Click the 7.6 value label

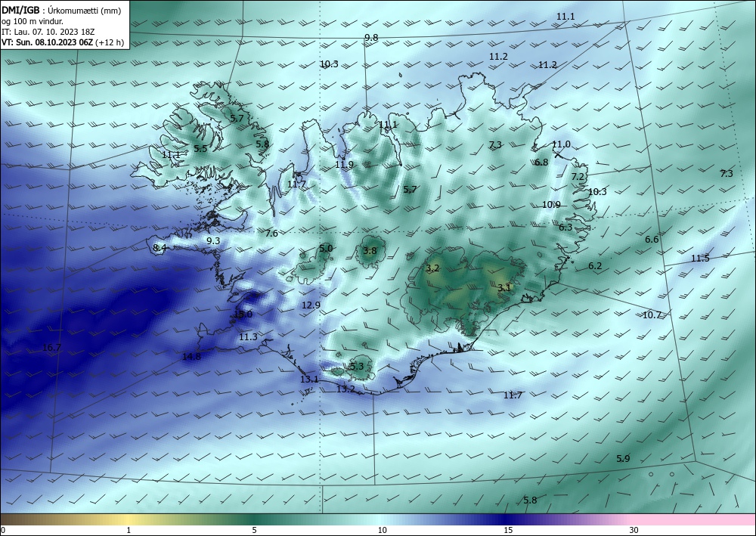[271, 234]
